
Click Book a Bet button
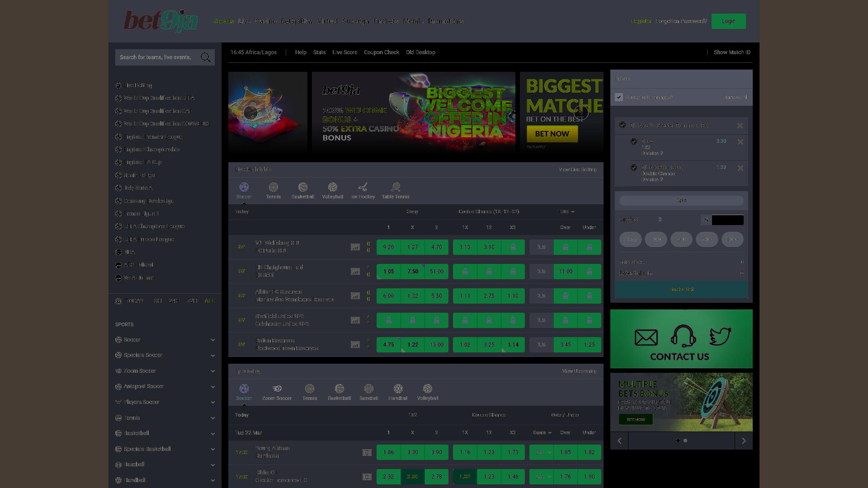coord(681,289)
